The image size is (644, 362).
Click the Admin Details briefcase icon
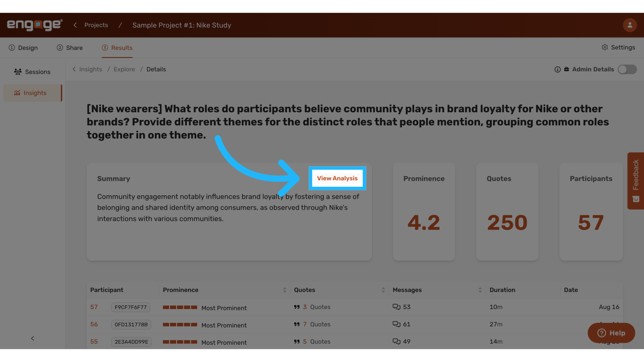tap(567, 69)
